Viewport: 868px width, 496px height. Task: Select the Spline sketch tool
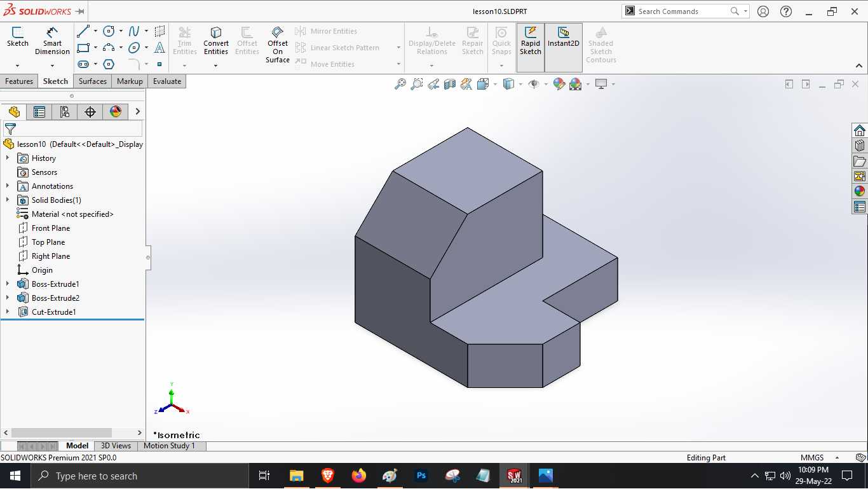pyautogui.click(x=134, y=31)
